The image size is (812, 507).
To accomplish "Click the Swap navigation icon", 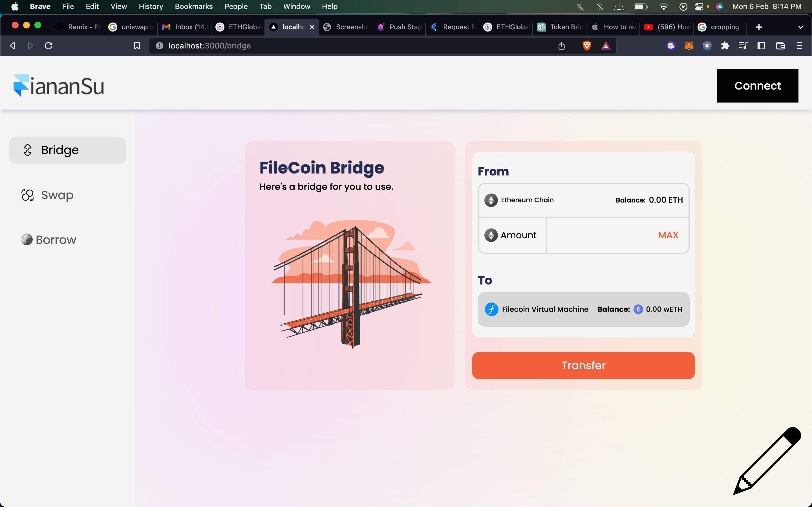I will (27, 195).
